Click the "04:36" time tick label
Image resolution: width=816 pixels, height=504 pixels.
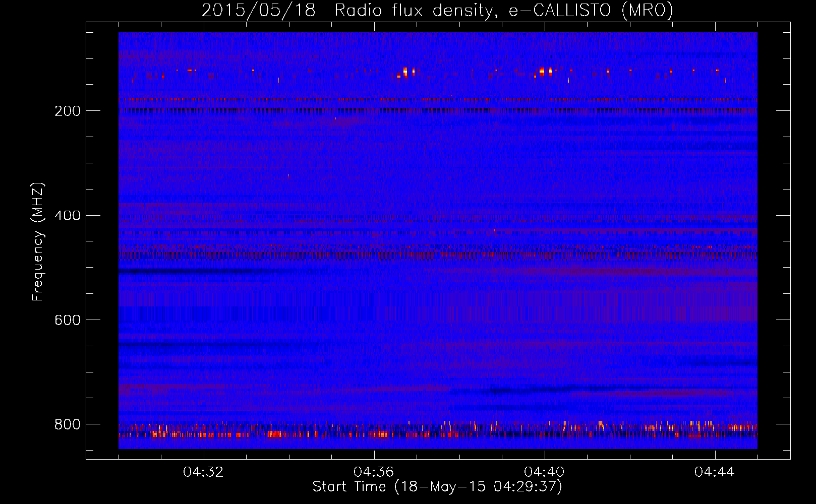[374, 472]
